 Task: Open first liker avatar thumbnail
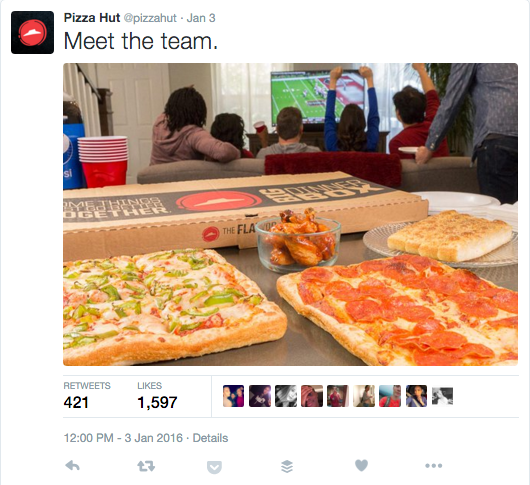pyautogui.click(x=234, y=396)
